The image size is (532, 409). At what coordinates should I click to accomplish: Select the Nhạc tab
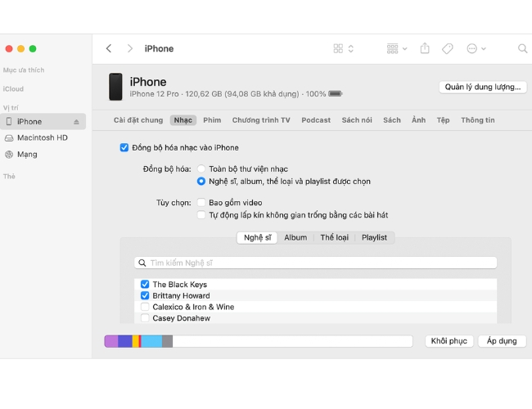(183, 120)
